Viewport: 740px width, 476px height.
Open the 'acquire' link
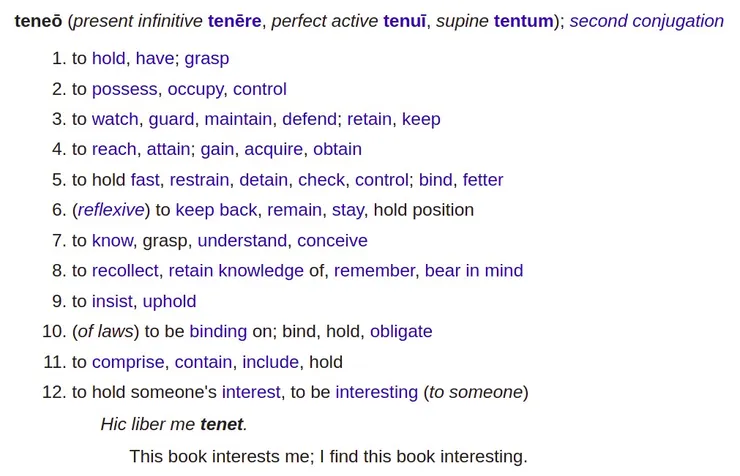(x=273, y=149)
